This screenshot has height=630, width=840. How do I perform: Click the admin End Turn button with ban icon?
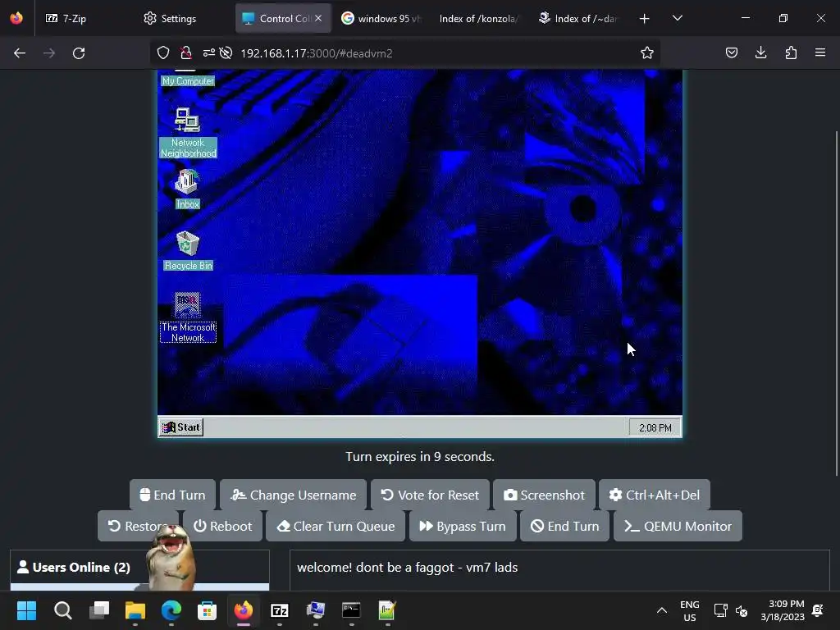(564, 526)
